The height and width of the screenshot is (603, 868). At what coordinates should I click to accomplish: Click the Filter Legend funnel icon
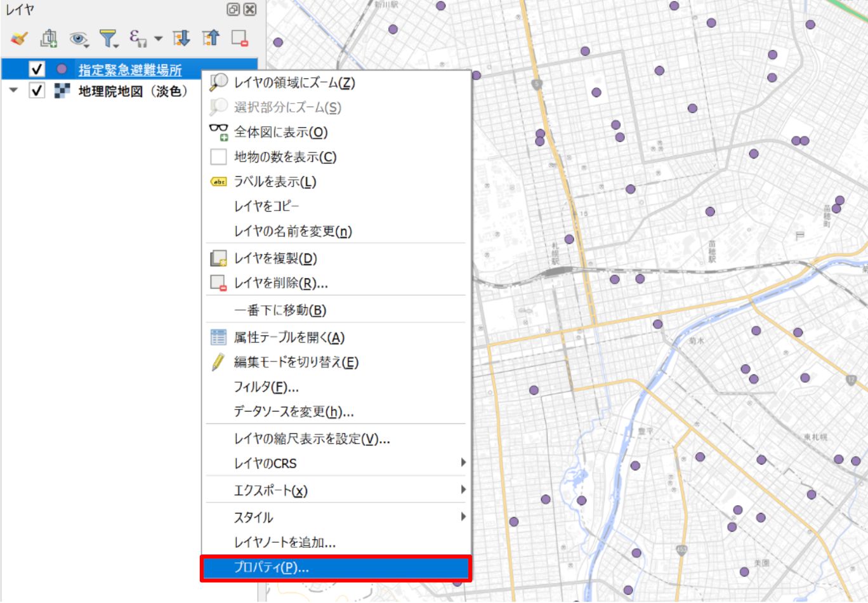click(x=109, y=39)
